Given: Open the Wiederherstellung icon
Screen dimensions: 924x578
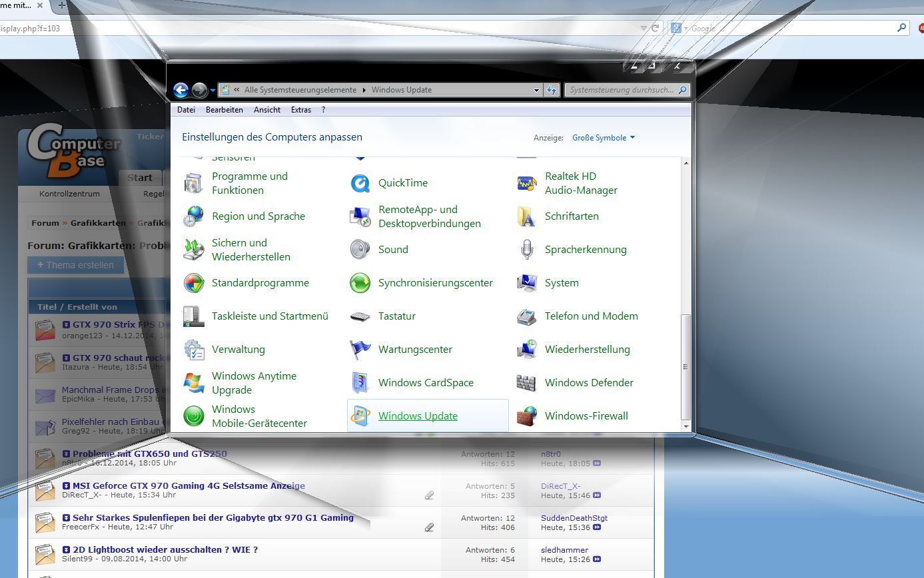Looking at the screenshot, I should tap(527, 350).
